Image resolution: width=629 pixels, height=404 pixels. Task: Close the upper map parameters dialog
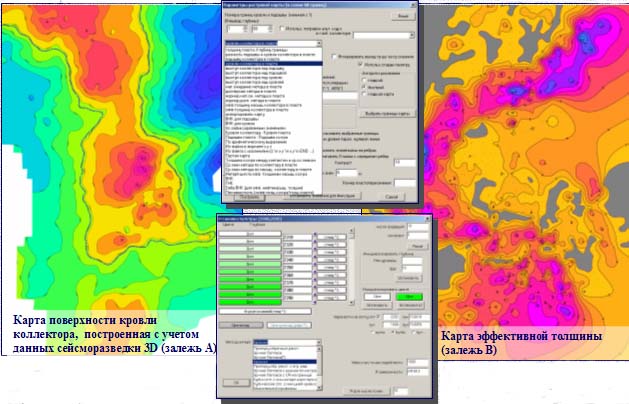pos(413,5)
